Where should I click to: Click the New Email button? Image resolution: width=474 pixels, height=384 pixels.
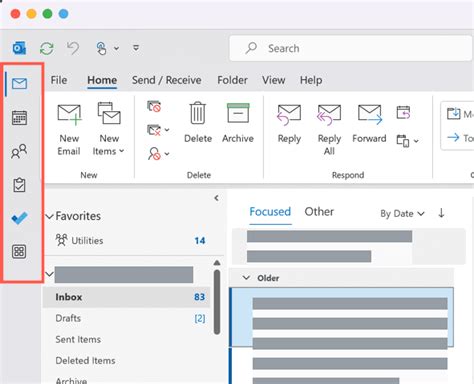[69, 129]
